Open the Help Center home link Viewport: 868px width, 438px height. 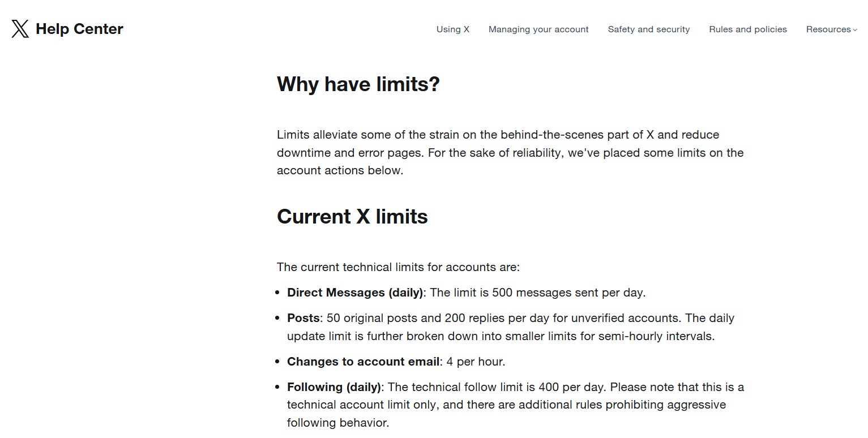pyautogui.click(x=79, y=29)
